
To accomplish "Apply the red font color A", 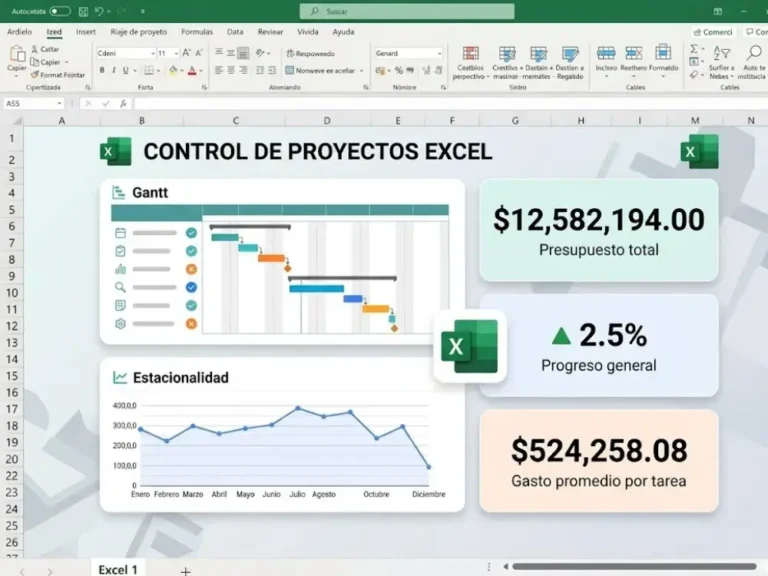I will pyautogui.click(x=192, y=71).
